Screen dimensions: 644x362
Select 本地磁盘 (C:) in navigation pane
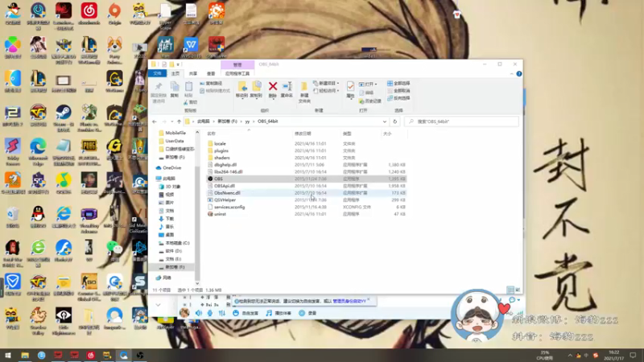click(174, 243)
